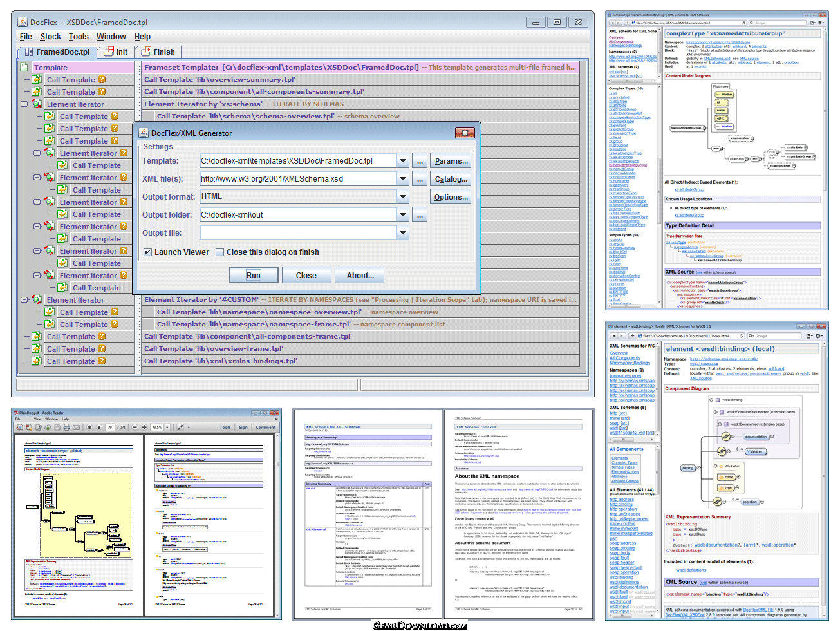Open the Output folder dropdown
Image resolution: width=840 pixels, height=631 pixels.
402,215
